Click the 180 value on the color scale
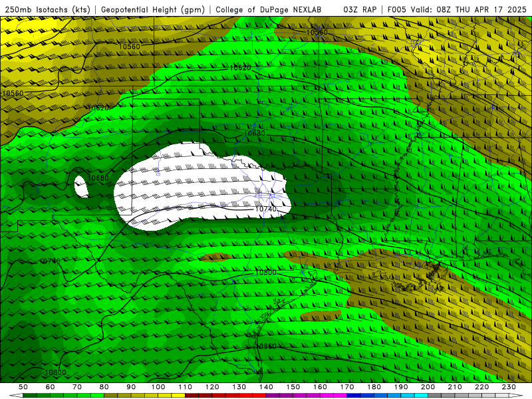532x399 pixels. click(x=374, y=387)
